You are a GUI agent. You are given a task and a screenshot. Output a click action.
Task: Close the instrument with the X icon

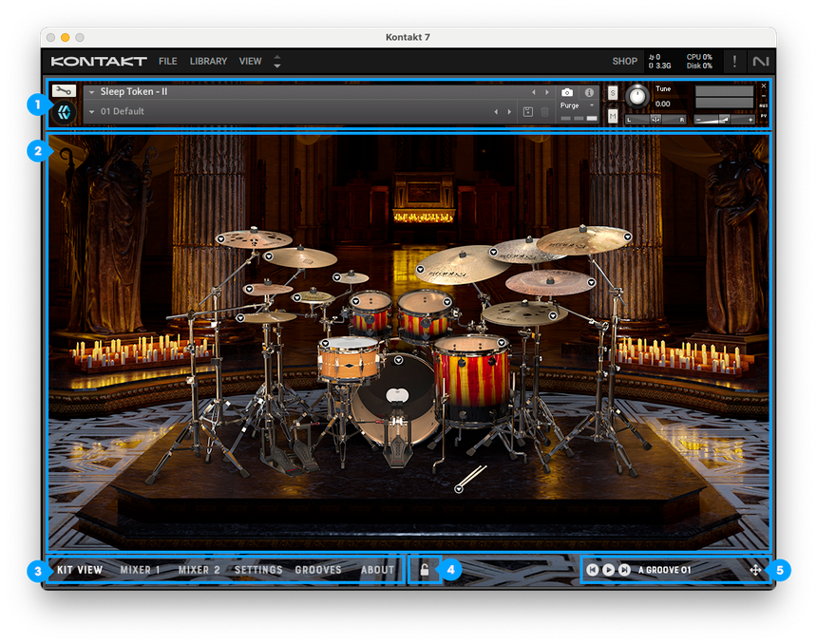coord(764,86)
